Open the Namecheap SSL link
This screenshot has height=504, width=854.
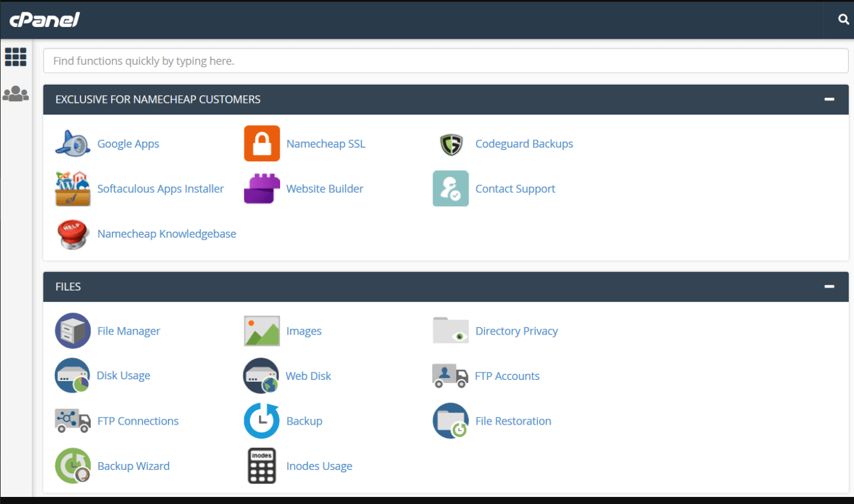[x=326, y=143]
